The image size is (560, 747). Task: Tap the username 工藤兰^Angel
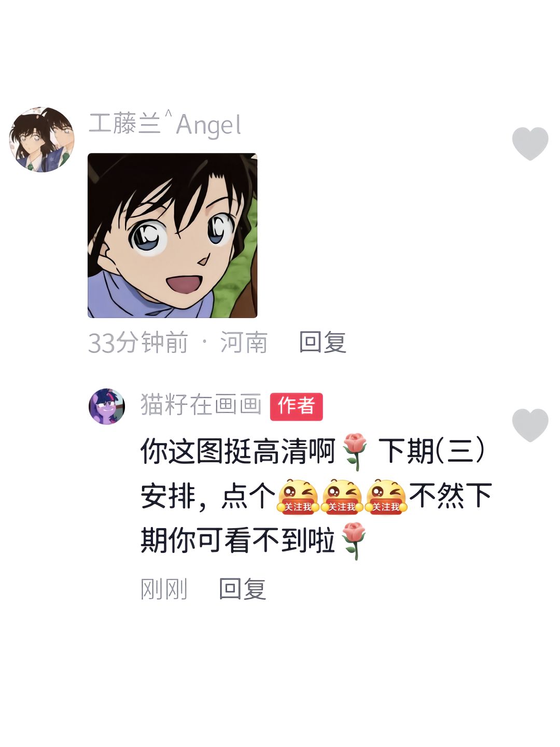[164, 125]
